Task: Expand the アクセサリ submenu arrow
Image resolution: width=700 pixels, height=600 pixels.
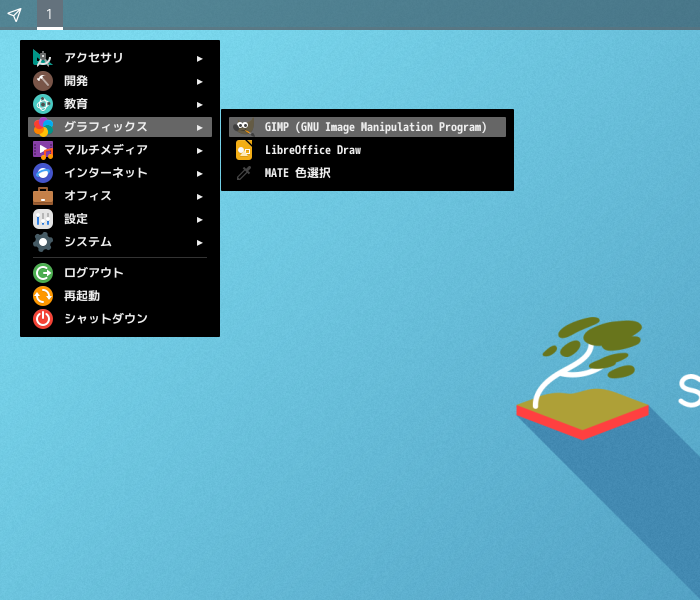Action: coord(200,58)
